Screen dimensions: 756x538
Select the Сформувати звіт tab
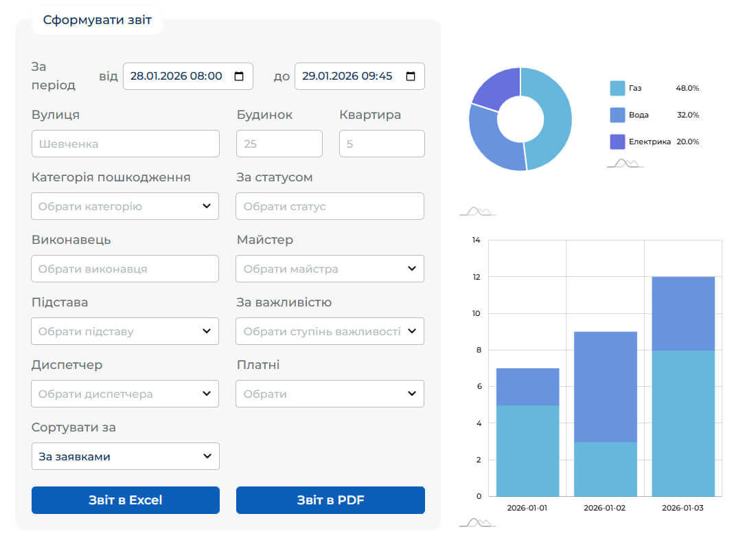(97, 20)
